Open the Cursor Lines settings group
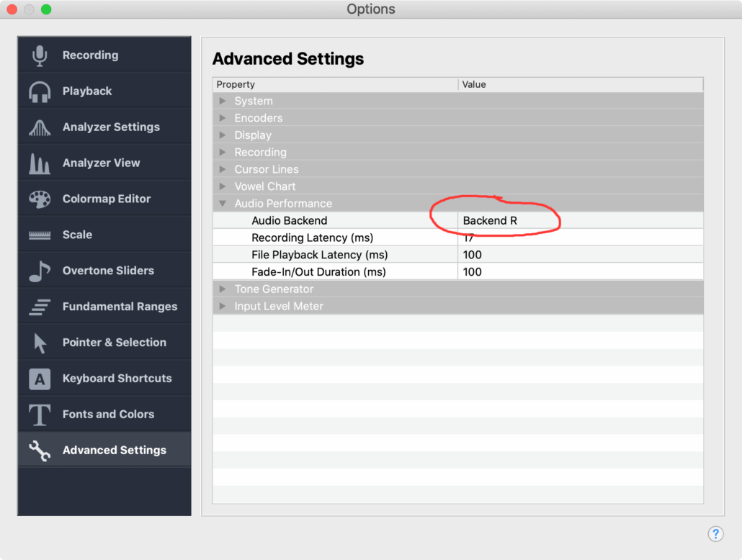The image size is (742, 560). click(223, 169)
